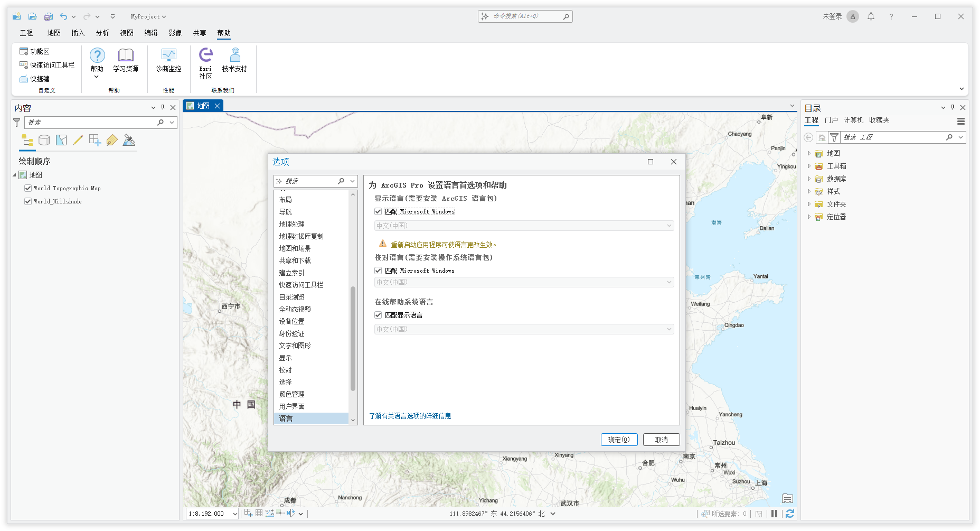Viewport: 980px width, 531px height.
Task: Close the 地图 view tab
Action: (217, 106)
